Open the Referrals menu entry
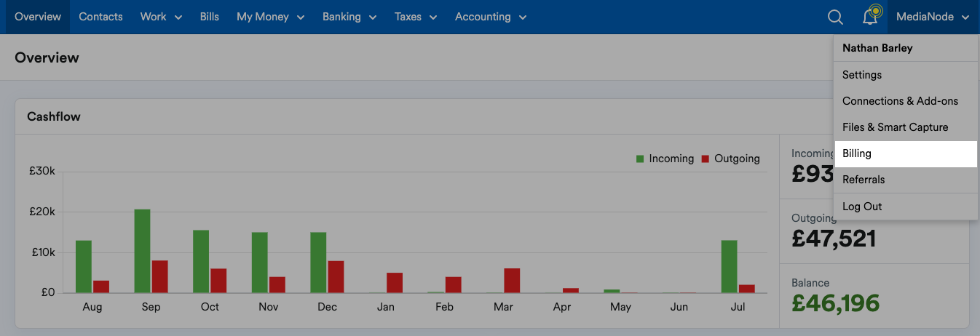The height and width of the screenshot is (336, 980). pos(864,180)
